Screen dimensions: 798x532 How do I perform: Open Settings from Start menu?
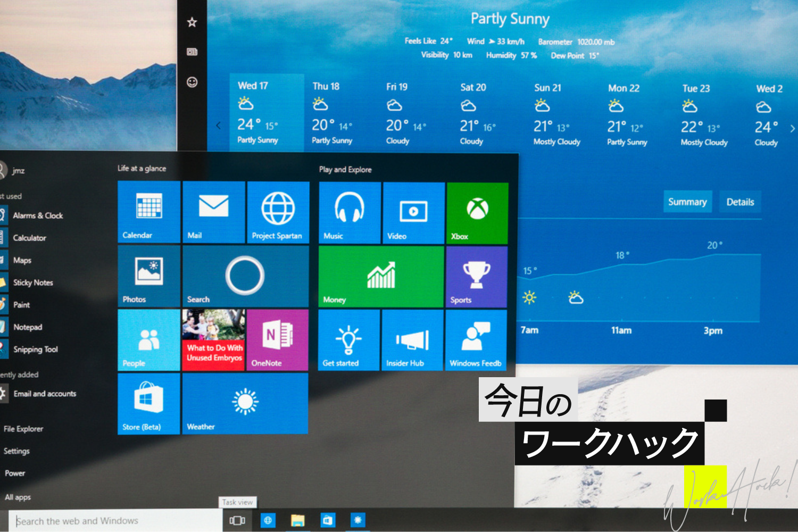[x=17, y=451]
